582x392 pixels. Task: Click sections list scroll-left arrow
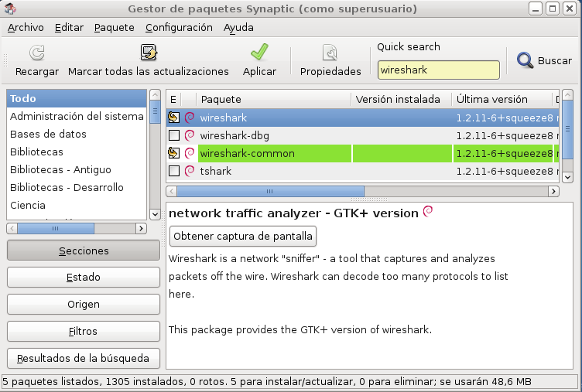[x=12, y=228]
